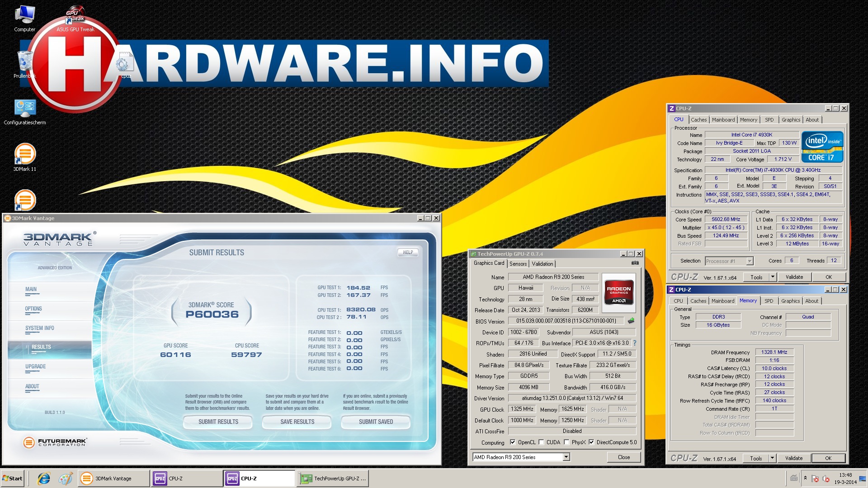868x488 pixels.
Task: Click OK in the lower CPU-Z window
Action: [x=828, y=458]
